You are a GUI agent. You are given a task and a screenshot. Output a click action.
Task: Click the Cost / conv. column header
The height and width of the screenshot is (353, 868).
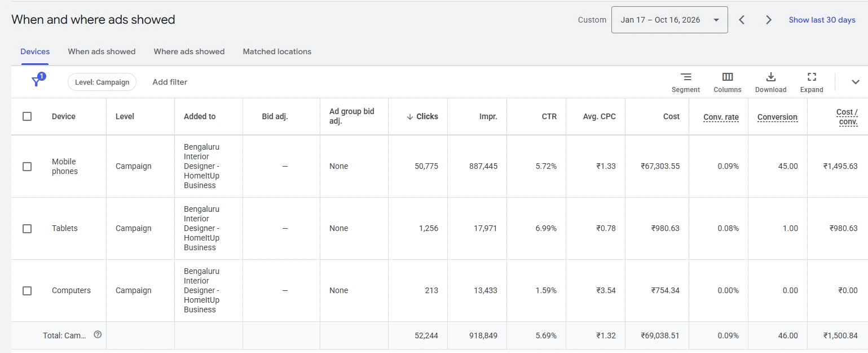coord(847,116)
